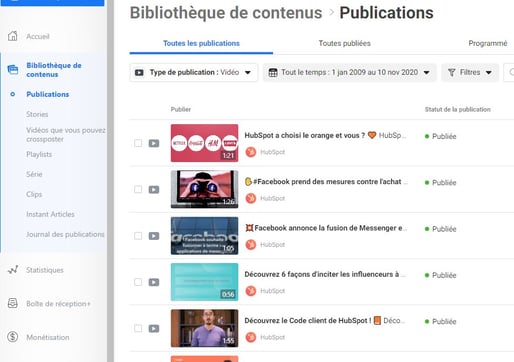Screen dimensions: 514x362
Task: Click Bibliothèque de contenus breadcrumb title
Action: point(226,13)
